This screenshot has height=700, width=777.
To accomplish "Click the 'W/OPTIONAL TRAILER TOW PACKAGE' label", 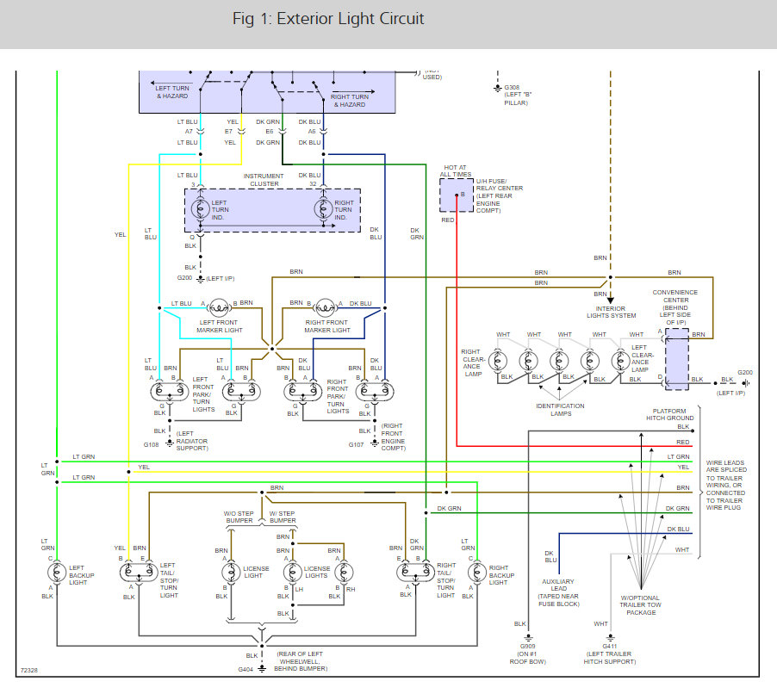I will [x=640, y=605].
